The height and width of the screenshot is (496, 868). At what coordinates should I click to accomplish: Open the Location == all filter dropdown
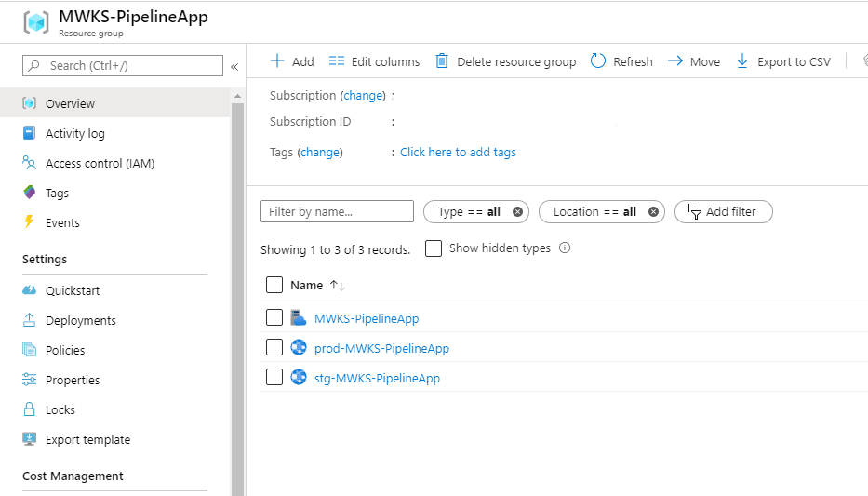coord(594,212)
